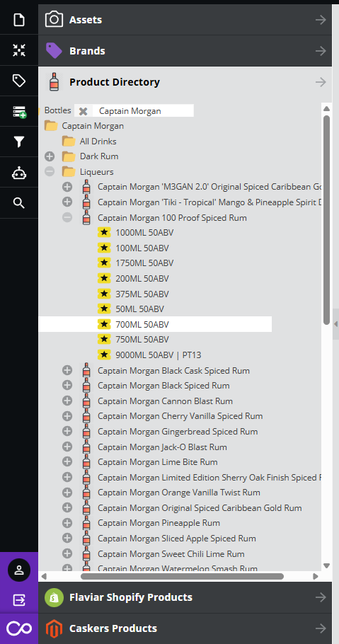Viewport: 339px width, 644px height.
Task: Expand Captain Morgan Black Spiced Rum
Action: [x=67, y=385]
